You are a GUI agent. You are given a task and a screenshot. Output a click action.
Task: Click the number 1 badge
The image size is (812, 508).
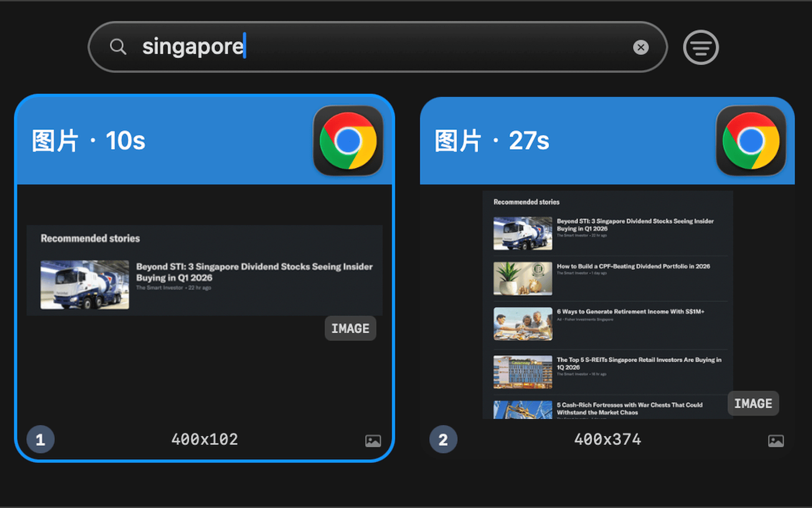coord(41,439)
